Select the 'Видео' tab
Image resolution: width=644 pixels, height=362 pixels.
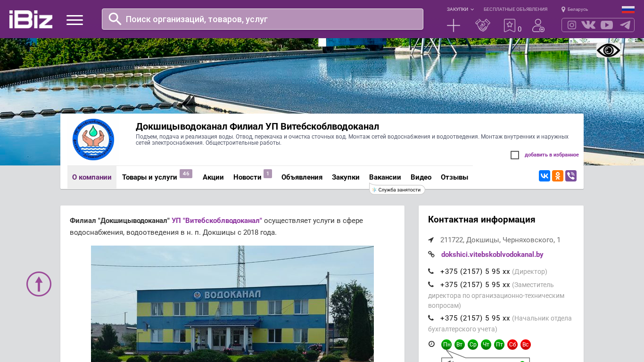coord(421,177)
